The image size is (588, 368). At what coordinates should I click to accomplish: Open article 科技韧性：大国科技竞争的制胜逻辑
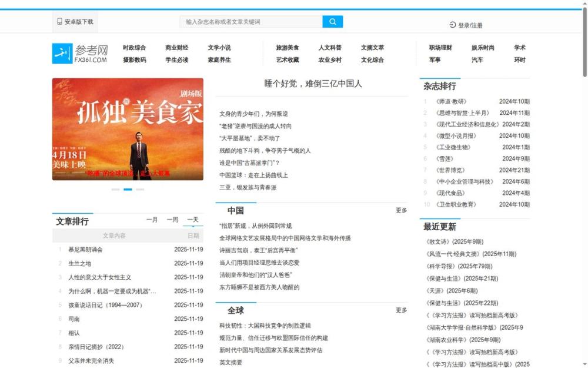(x=265, y=326)
